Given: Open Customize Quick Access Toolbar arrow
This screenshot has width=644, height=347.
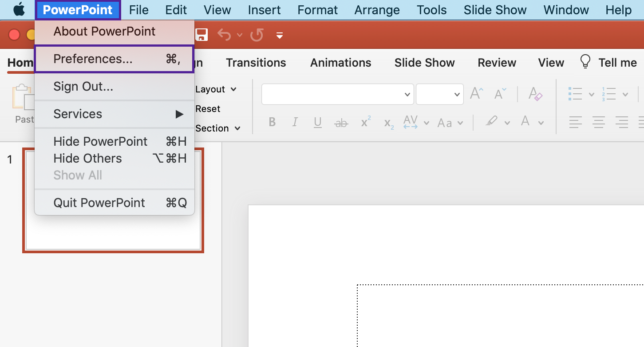Looking at the screenshot, I should coord(280,35).
